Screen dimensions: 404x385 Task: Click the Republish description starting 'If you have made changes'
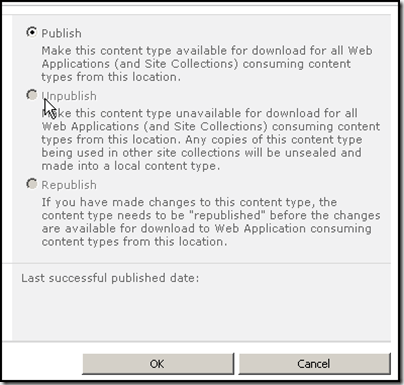click(x=211, y=222)
